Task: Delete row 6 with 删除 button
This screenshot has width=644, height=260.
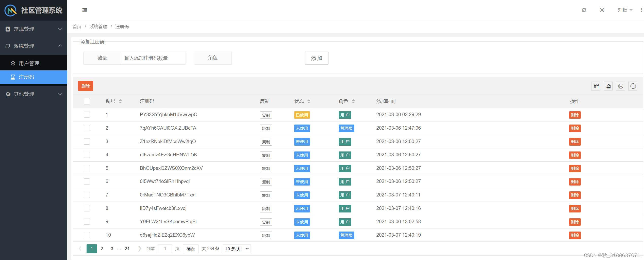Action: 575,182
